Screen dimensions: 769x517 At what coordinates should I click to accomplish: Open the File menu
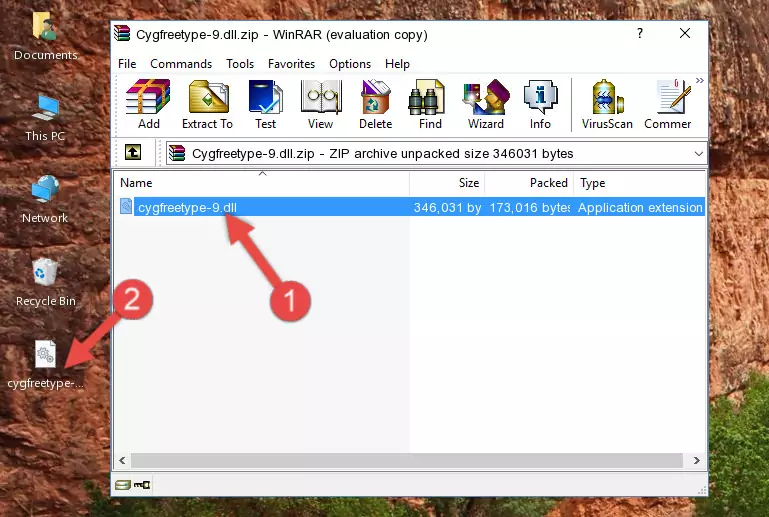pyautogui.click(x=127, y=64)
